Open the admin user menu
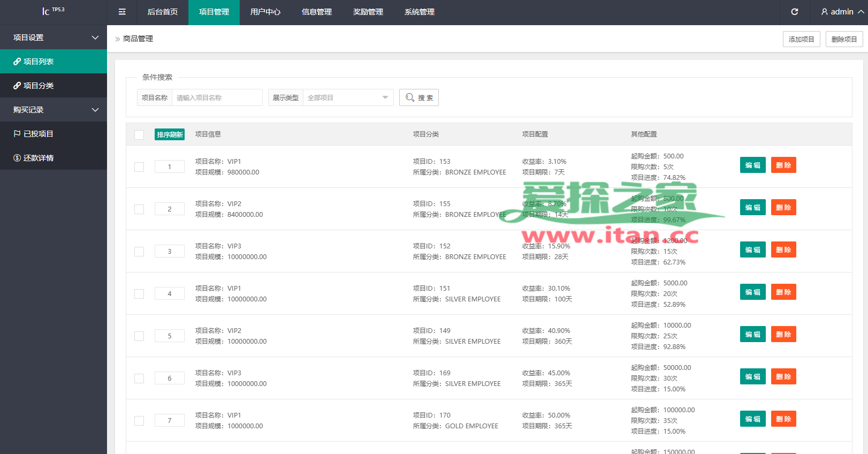868x454 pixels. pyautogui.click(x=842, y=12)
